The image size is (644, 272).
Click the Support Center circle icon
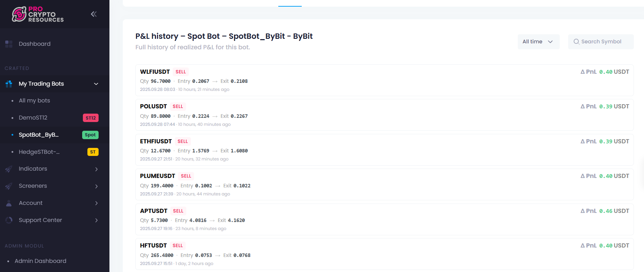(x=9, y=220)
